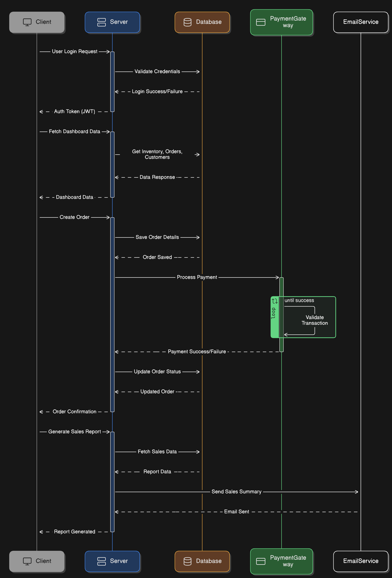Click the 'Update Order Status' message label
The image size is (392, 578).
(157, 371)
